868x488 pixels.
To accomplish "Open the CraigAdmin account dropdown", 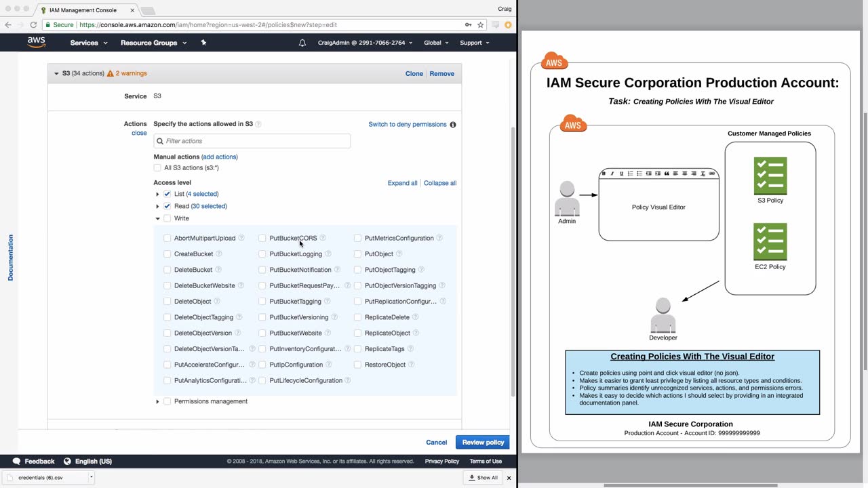I will [366, 43].
